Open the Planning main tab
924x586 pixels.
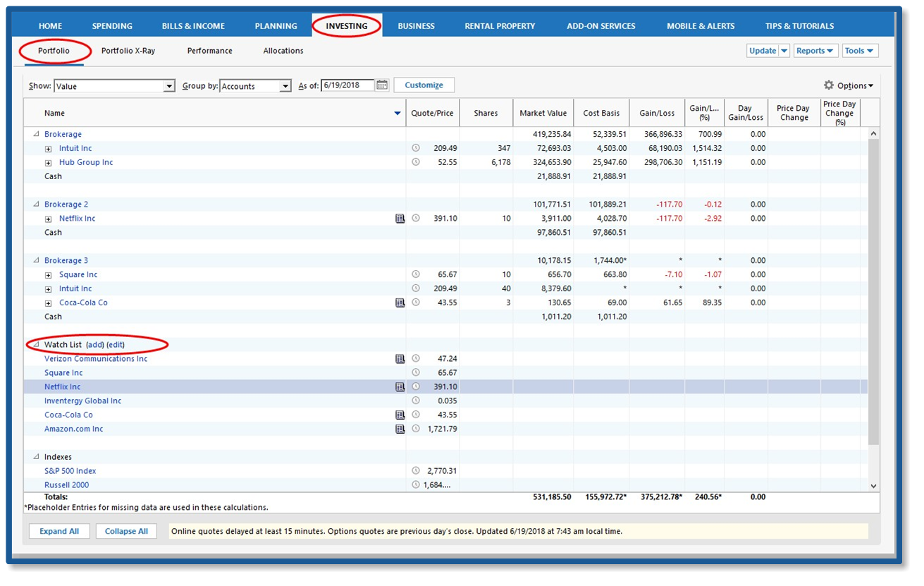tap(276, 26)
